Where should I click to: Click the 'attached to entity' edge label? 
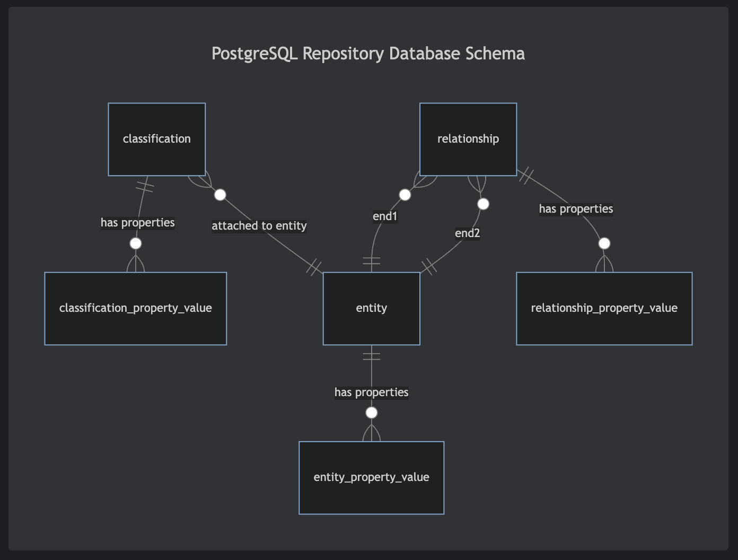click(259, 226)
